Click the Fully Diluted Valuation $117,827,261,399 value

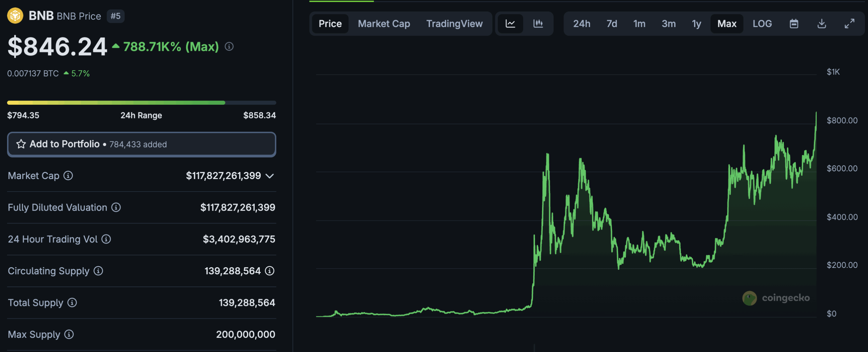tap(238, 207)
